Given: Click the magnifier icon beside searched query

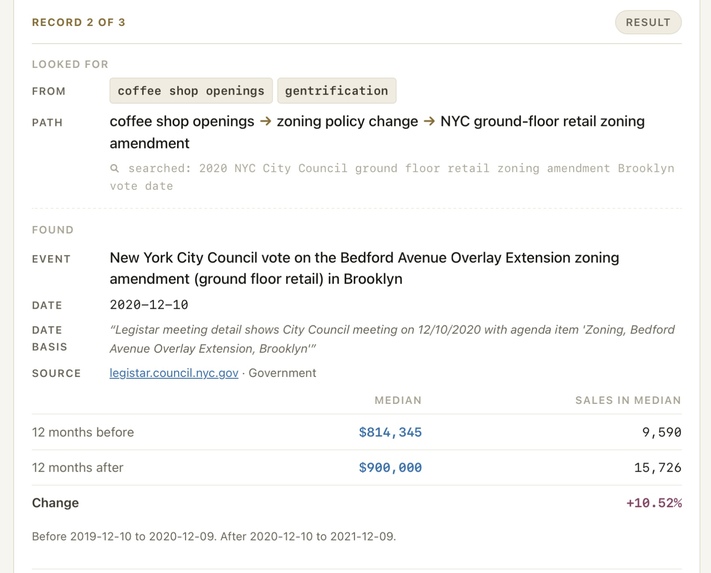Looking at the screenshot, I should tap(115, 169).
